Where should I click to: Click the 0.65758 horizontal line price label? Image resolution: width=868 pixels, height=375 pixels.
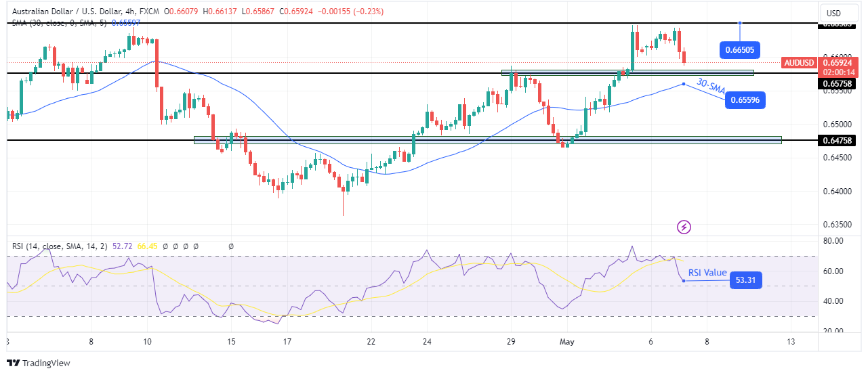838,84
